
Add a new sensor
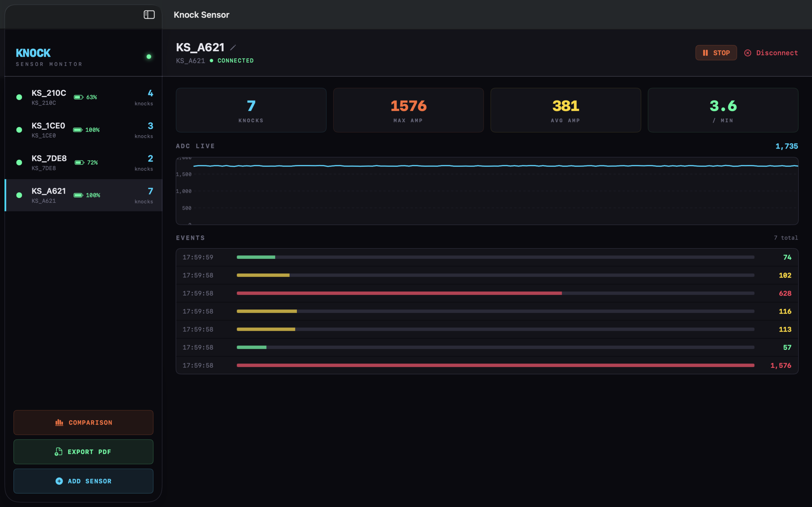83,481
